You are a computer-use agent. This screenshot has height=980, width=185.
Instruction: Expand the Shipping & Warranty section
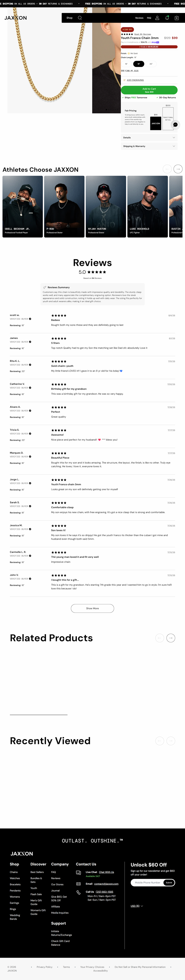click(x=149, y=146)
